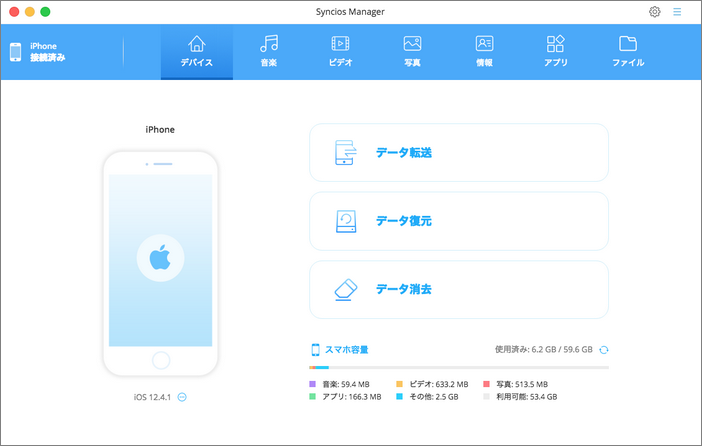Switch to the デバイス tab
702x446 pixels.
(x=196, y=52)
